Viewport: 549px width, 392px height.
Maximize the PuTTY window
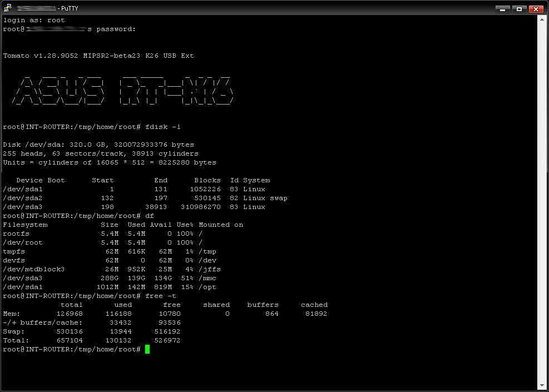[x=519, y=9]
